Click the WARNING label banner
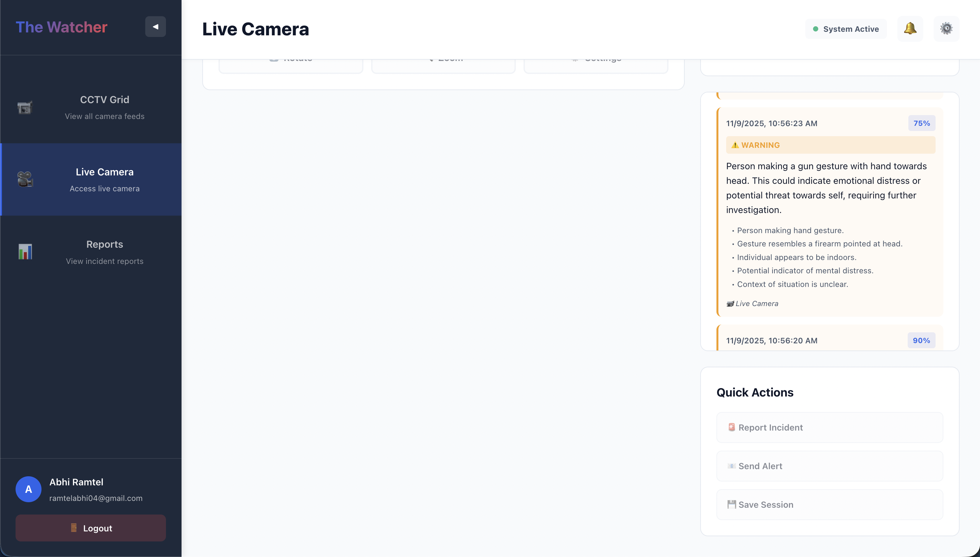The image size is (980, 557). [830, 145]
